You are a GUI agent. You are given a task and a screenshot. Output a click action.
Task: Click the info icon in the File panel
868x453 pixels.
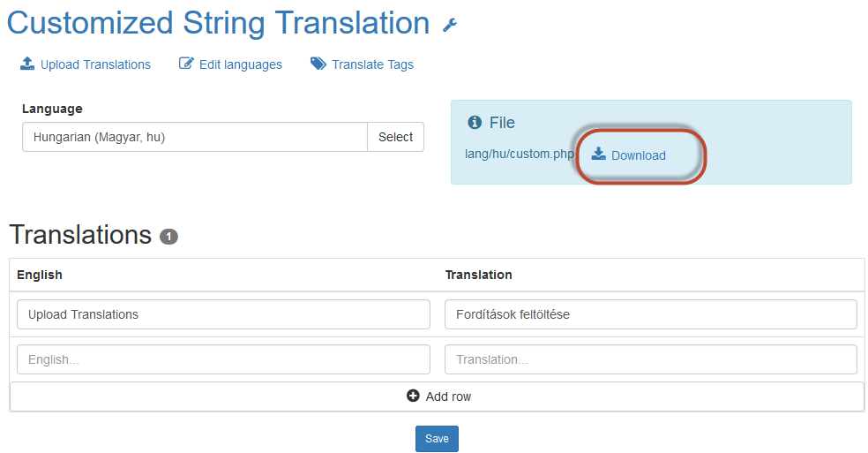pyautogui.click(x=475, y=123)
